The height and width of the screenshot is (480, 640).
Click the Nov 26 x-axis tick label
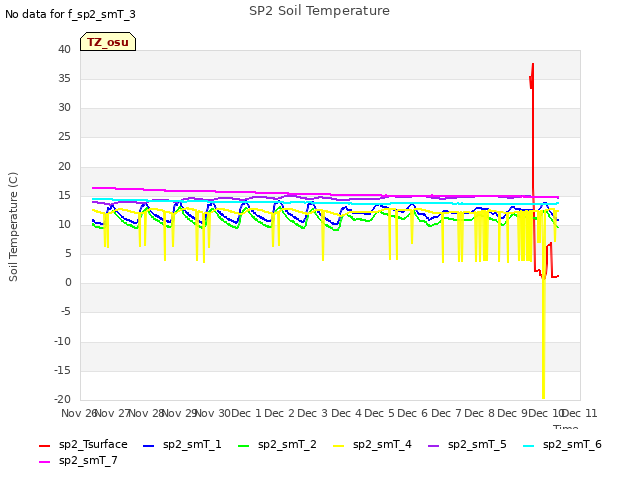pyautogui.click(x=79, y=413)
